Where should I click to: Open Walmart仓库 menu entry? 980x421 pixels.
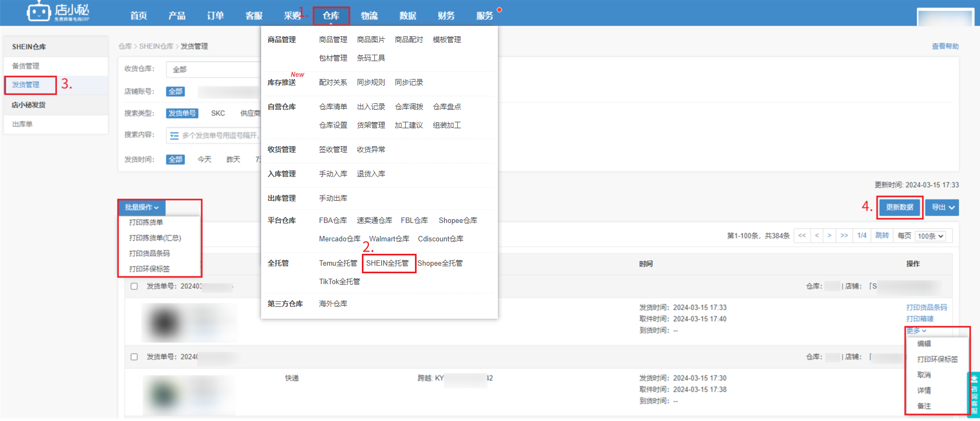click(389, 239)
